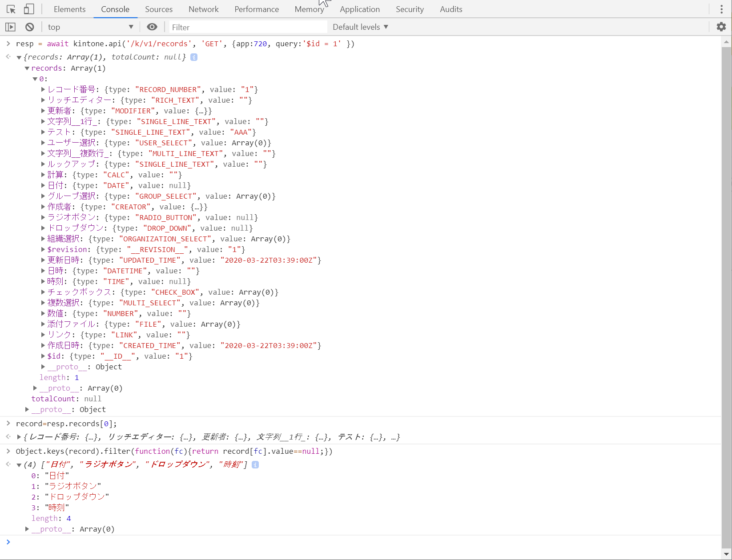
Task: Expand the 日付 DATE entry
Action: coord(43,185)
